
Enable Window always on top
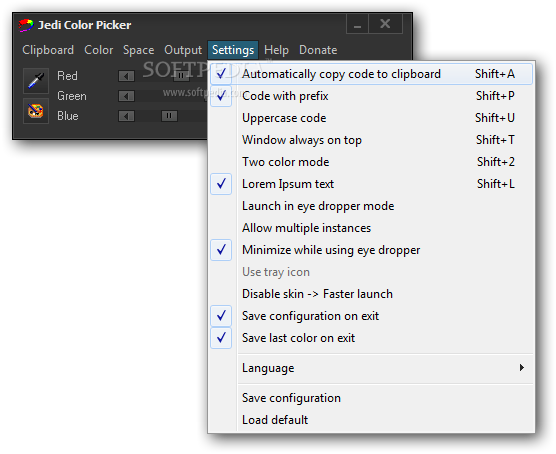coord(372,140)
